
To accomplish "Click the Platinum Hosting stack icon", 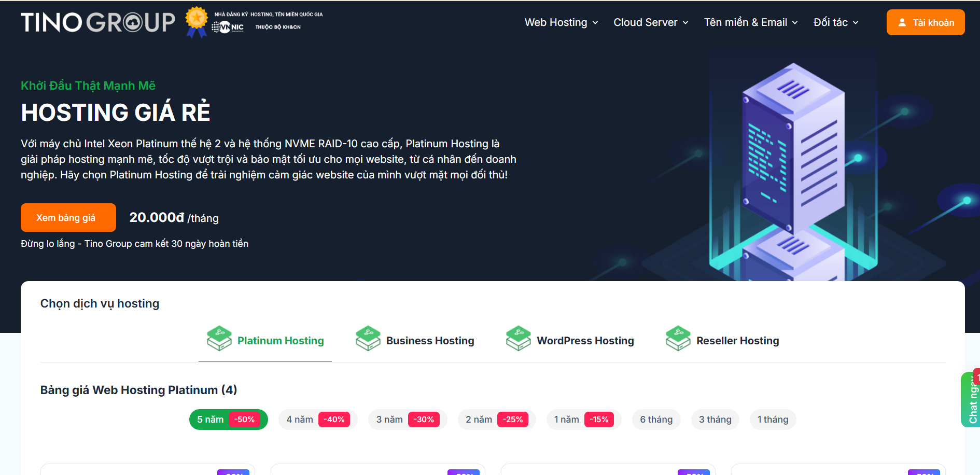I will 219,338.
